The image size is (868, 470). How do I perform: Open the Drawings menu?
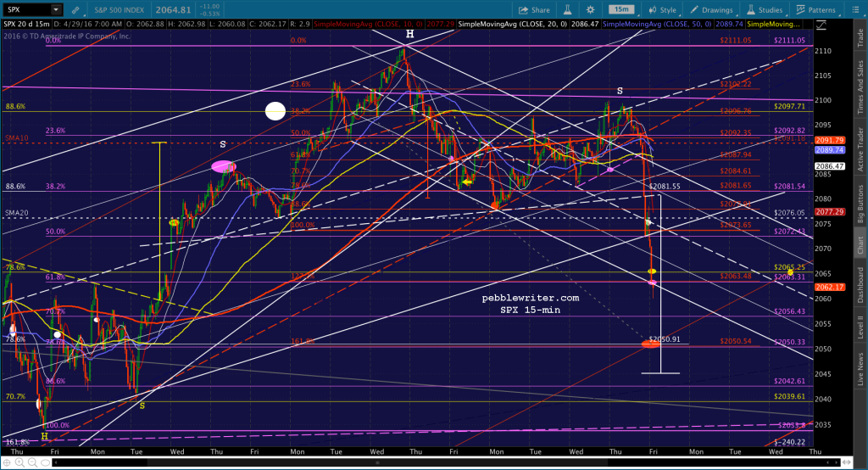[x=711, y=10]
